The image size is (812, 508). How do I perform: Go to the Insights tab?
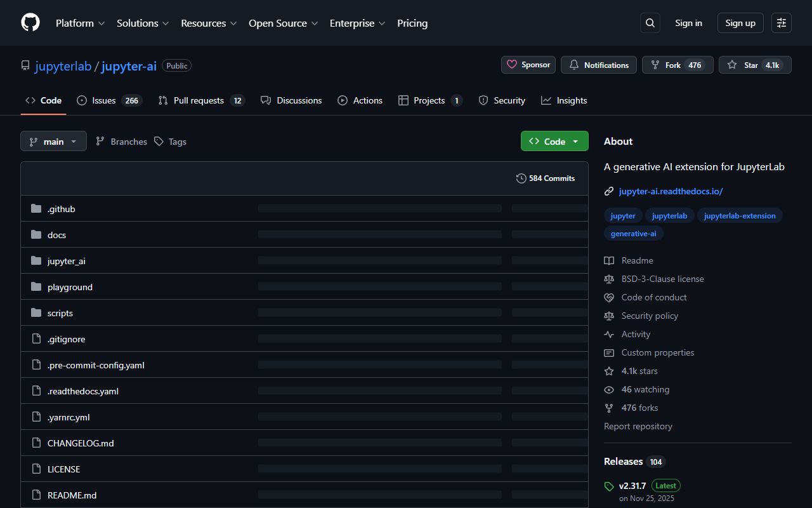564,100
